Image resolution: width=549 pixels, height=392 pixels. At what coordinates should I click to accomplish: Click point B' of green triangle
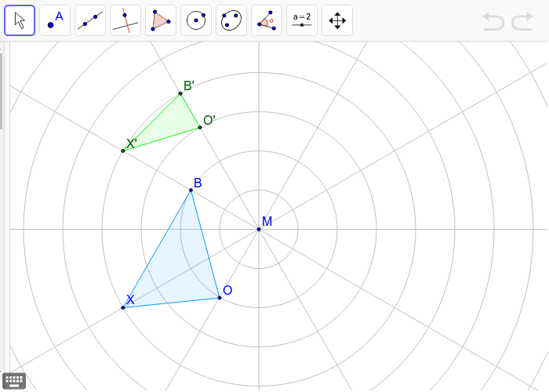coord(180,93)
